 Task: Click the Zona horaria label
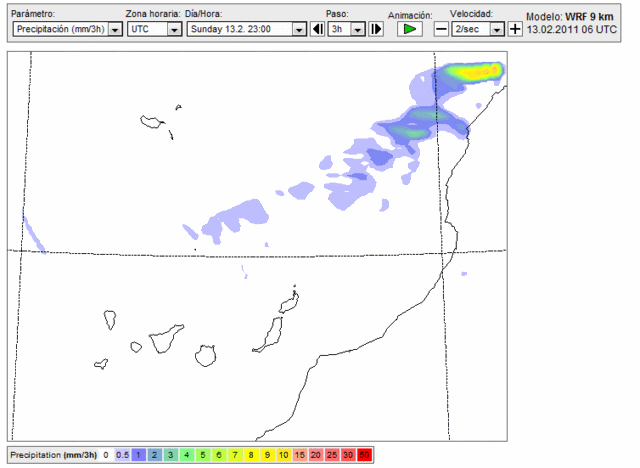153,13
